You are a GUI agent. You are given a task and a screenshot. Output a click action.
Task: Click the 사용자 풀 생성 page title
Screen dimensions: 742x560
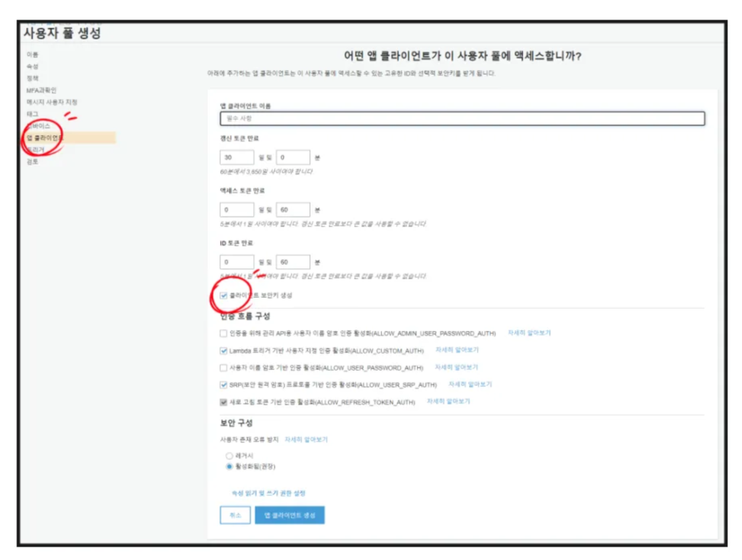62,33
